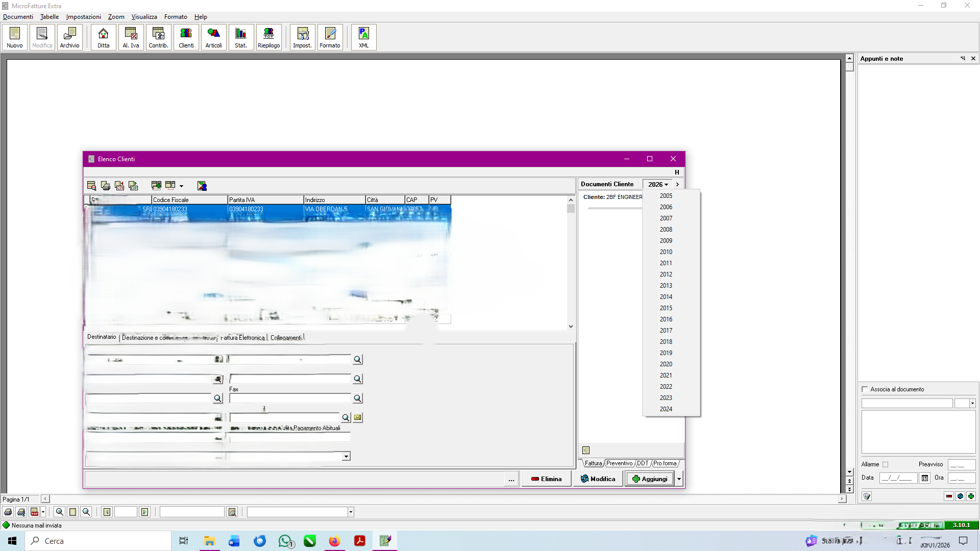
Task: Click the XML export toolbar icon
Action: (x=363, y=37)
